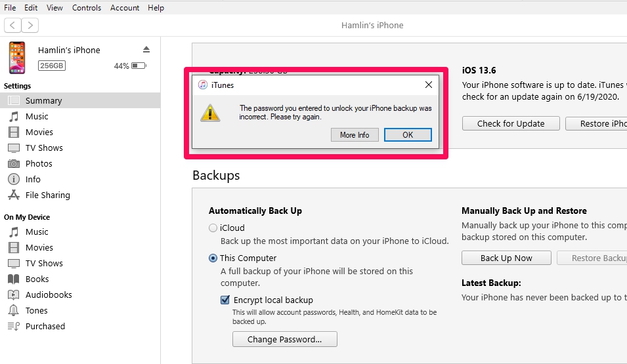Click the Photos camera icon
627x364 pixels.
click(14, 164)
